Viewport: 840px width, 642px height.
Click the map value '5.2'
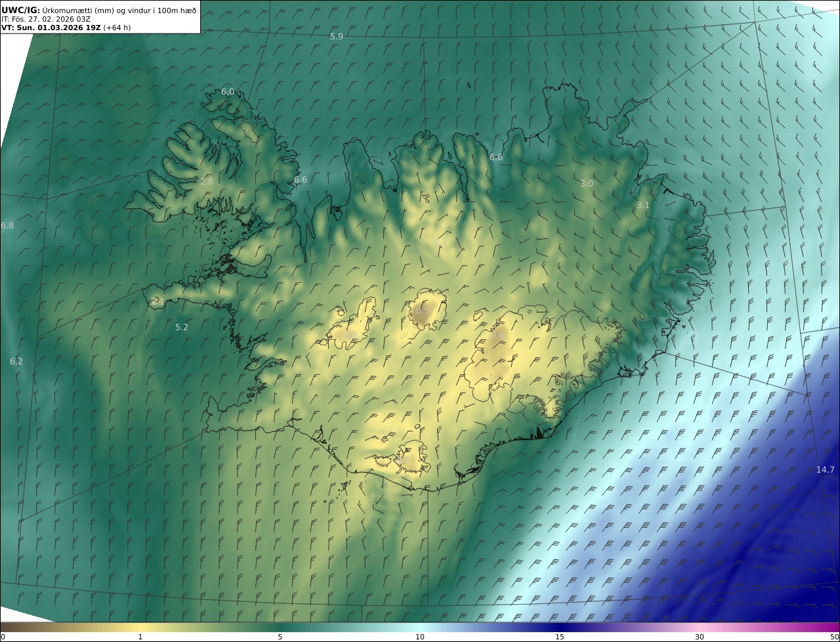click(182, 327)
